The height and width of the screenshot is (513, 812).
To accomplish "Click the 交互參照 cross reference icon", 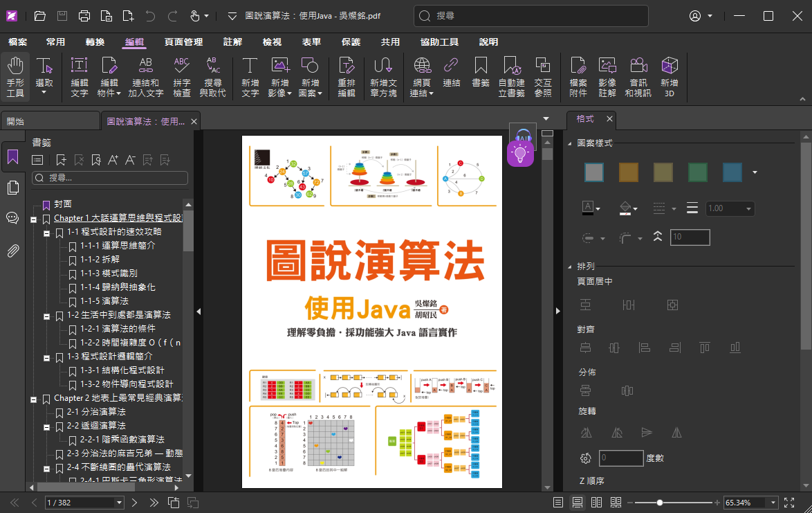I will pyautogui.click(x=543, y=76).
